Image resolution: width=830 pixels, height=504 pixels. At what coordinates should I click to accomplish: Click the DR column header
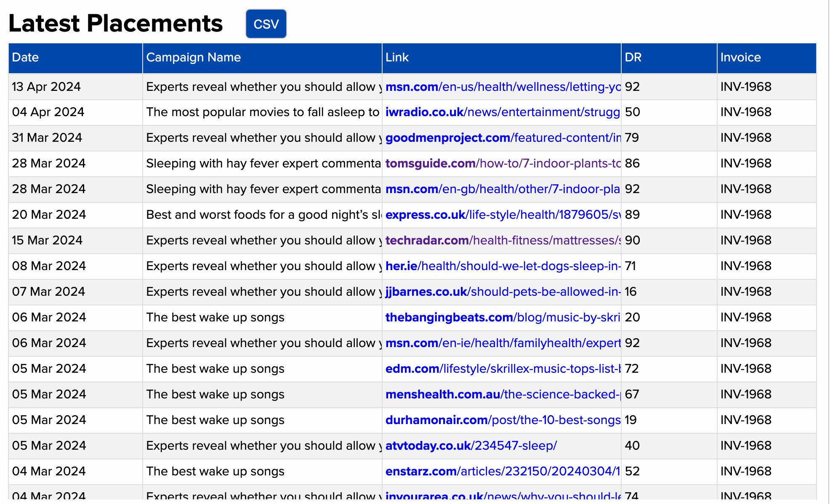pyautogui.click(x=669, y=58)
